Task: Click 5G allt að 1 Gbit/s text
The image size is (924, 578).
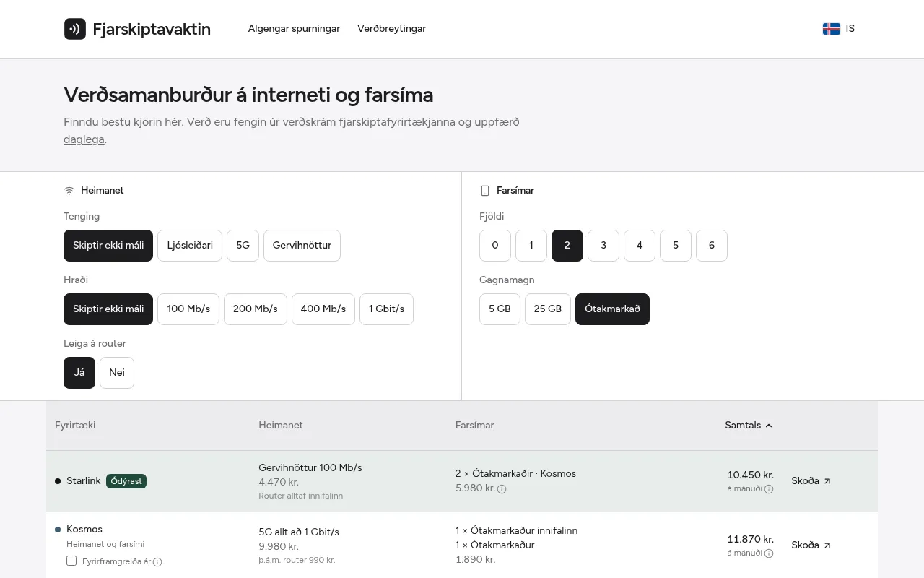Action: (x=299, y=532)
